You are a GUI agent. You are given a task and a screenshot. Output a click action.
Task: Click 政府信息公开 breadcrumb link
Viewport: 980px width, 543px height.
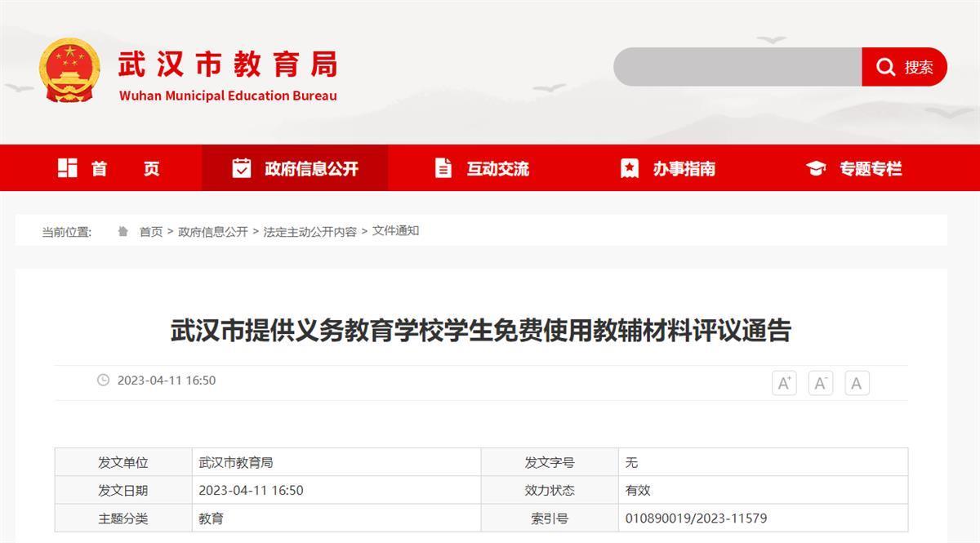[x=213, y=232]
